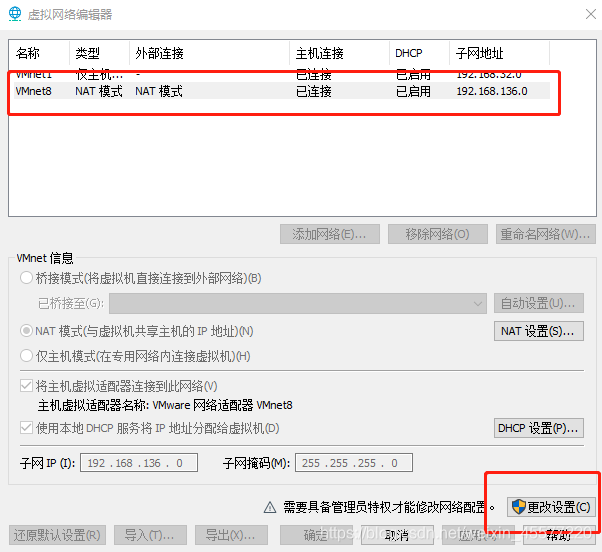This screenshot has height=552, width=602.
Task: Click the 添加网络(E) button
Action: click(330, 234)
